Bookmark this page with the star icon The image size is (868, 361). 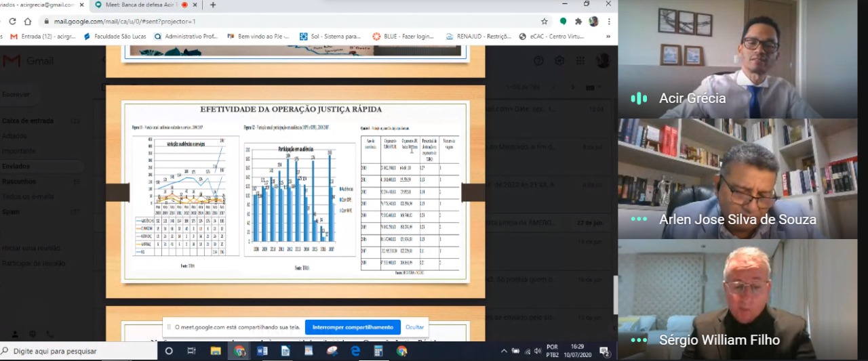[x=544, y=21]
